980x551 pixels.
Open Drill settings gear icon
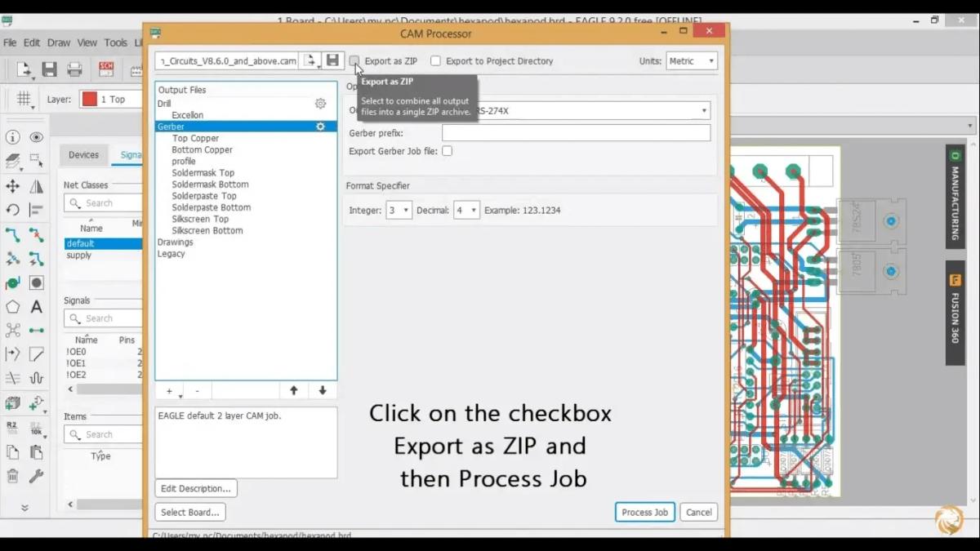tap(320, 104)
